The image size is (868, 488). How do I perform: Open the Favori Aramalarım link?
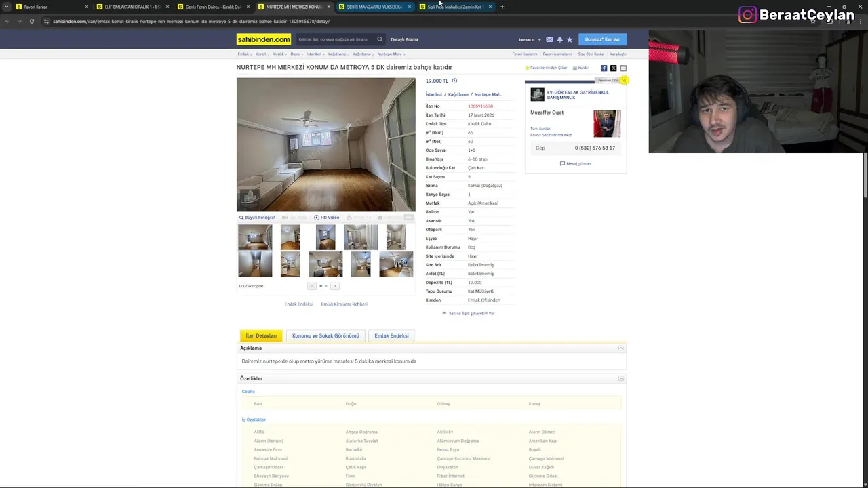557,54
